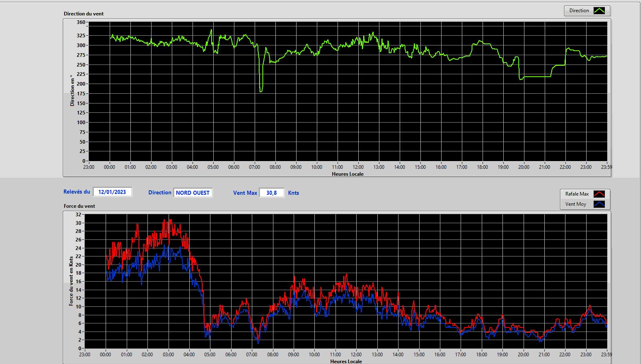Click the green Direction plot legend icon
The height and width of the screenshot is (364, 641).
(x=599, y=11)
